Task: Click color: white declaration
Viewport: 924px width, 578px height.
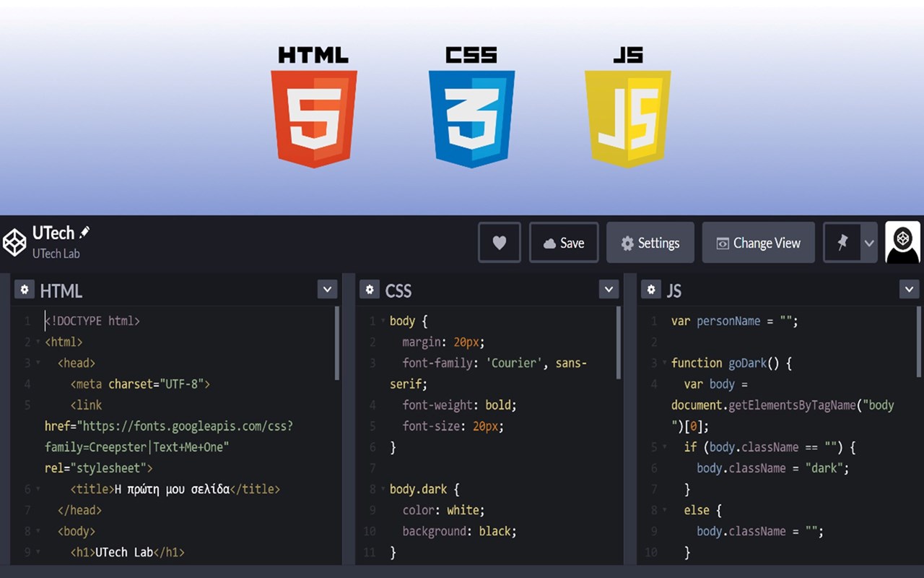Action: [x=443, y=510]
